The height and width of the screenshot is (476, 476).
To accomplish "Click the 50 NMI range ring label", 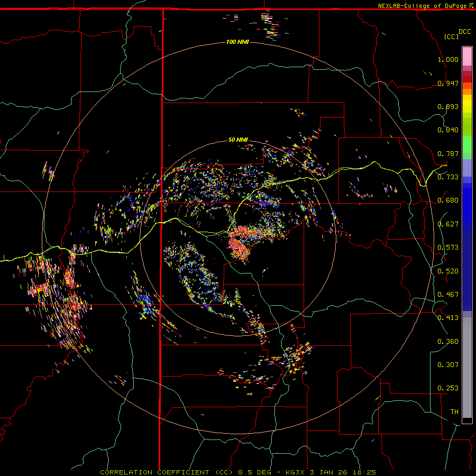I will 239,140.
